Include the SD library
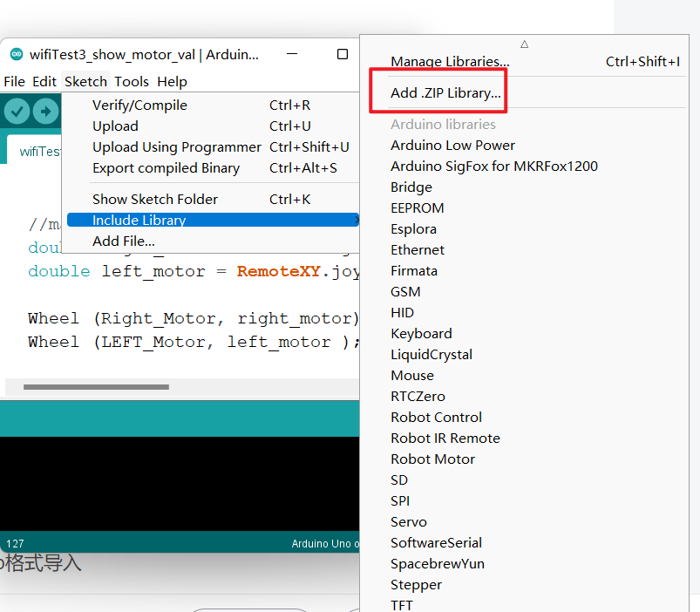The height and width of the screenshot is (612, 700). [x=525, y=480]
